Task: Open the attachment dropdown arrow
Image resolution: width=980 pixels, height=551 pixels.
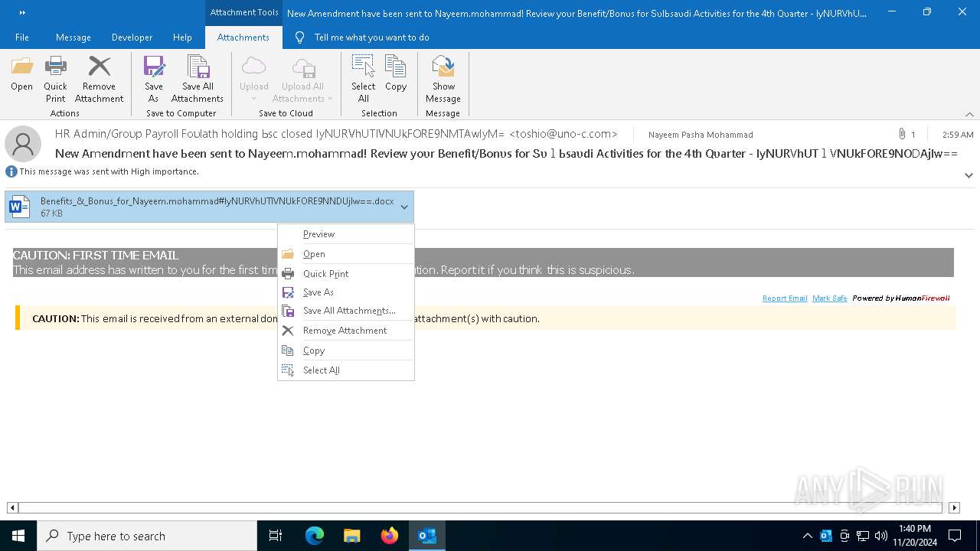Action: 404,207
